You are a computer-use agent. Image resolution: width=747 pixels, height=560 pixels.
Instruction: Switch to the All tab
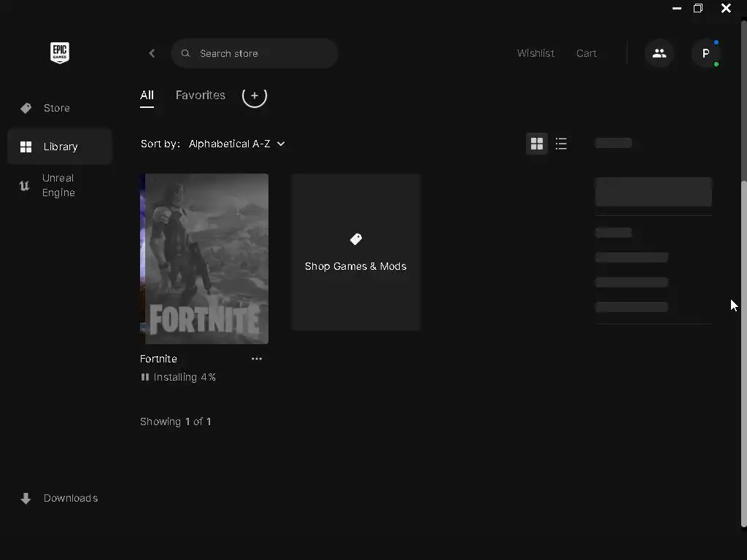click(147, 96)
